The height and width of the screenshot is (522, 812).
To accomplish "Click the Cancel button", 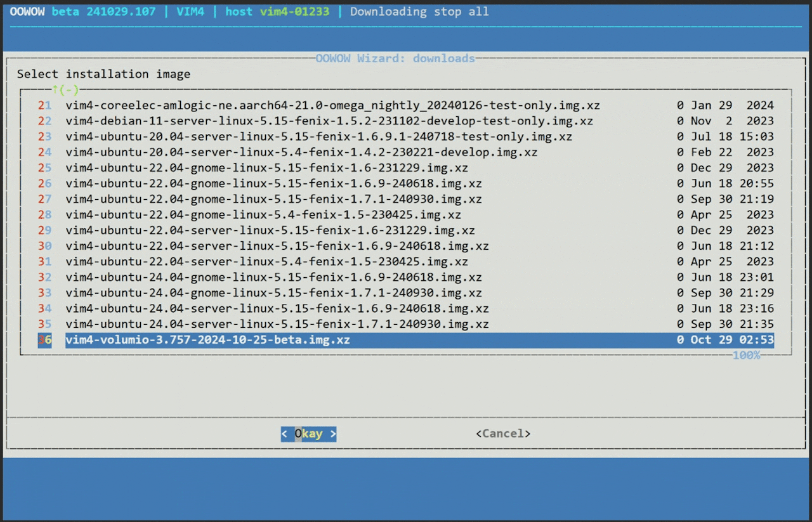I will coord(503,434).
